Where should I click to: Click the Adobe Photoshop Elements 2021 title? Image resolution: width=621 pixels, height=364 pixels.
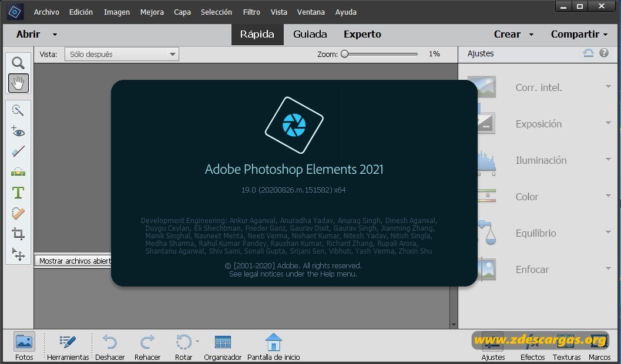click(x=294, y=169)
